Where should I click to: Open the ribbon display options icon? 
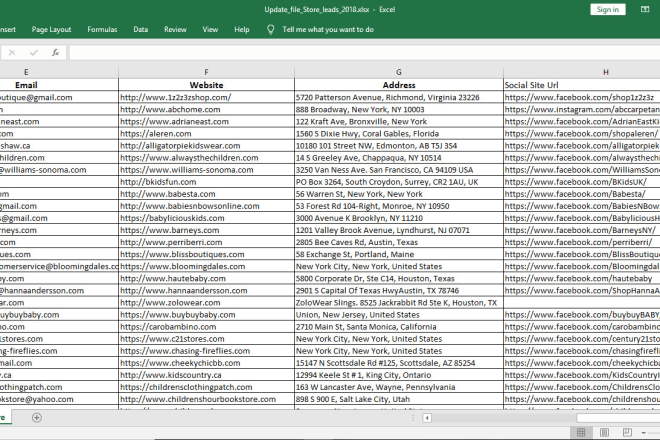[645, 9]
